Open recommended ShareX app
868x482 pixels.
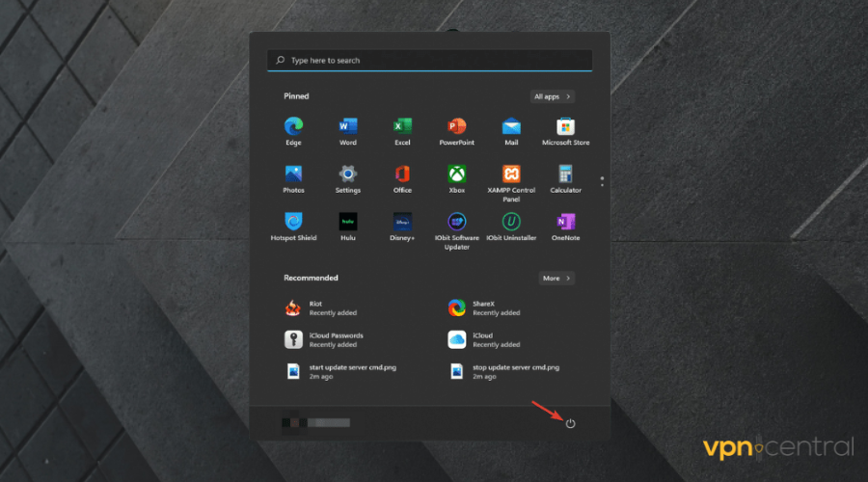(482, 308)
